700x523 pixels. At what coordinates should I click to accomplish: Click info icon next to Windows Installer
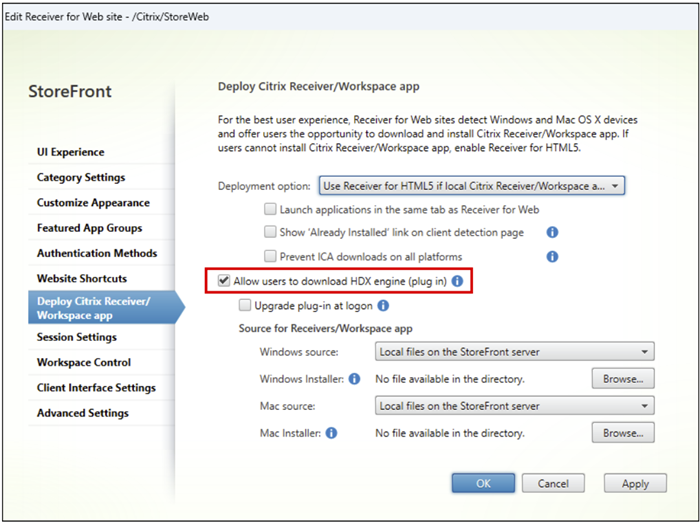coord(354,379)
